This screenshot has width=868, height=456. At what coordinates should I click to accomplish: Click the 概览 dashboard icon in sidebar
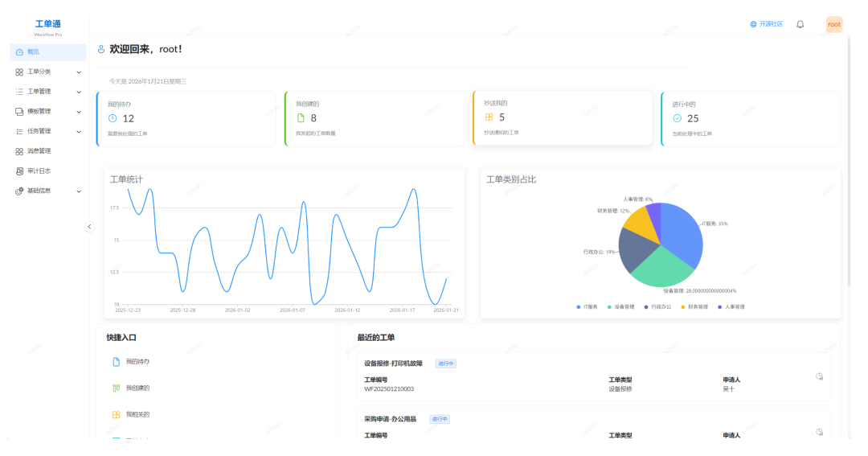[x=19, y=52]
